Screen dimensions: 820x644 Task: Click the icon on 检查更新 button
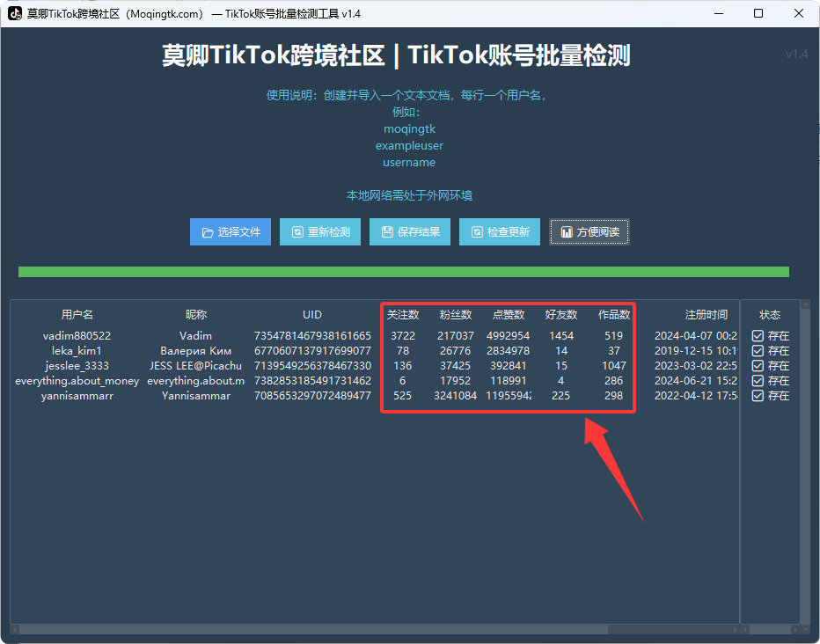click(x=477, y=232)
